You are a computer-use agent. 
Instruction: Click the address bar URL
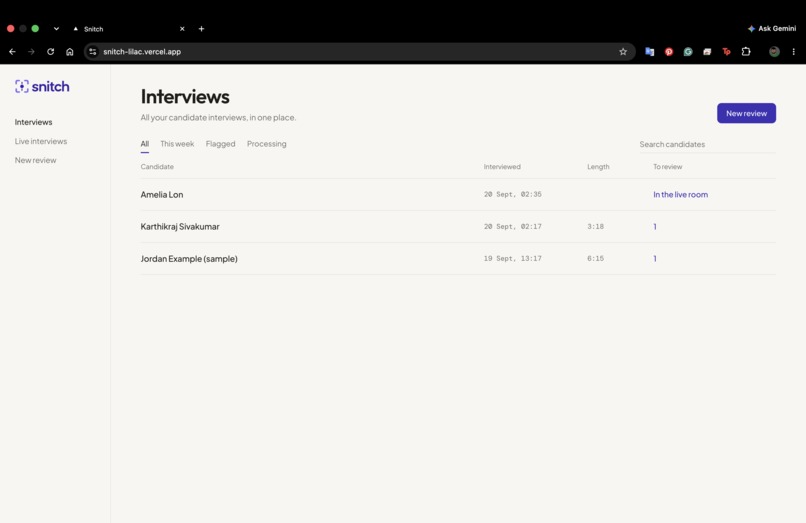tap(142, 51)
